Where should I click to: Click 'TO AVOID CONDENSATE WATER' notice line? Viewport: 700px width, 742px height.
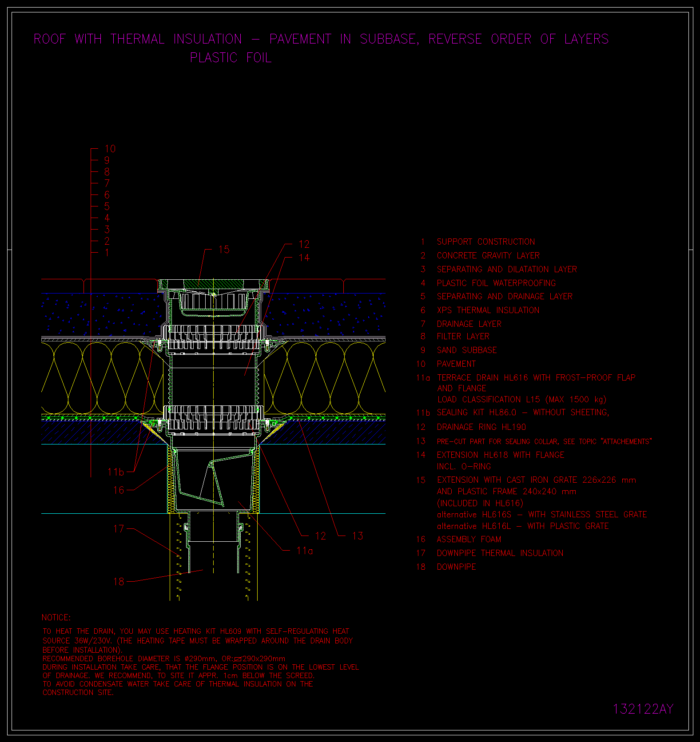click(x=178, y=684)
